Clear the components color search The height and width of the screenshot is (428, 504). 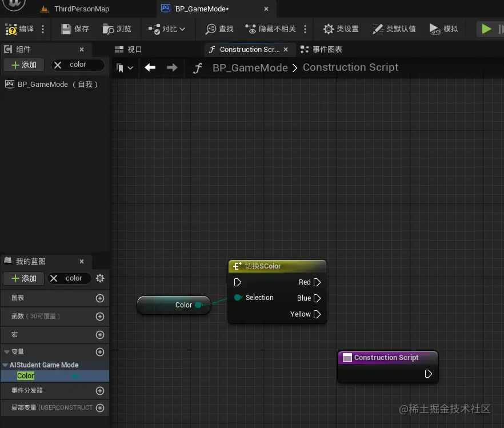pos(58,65)
